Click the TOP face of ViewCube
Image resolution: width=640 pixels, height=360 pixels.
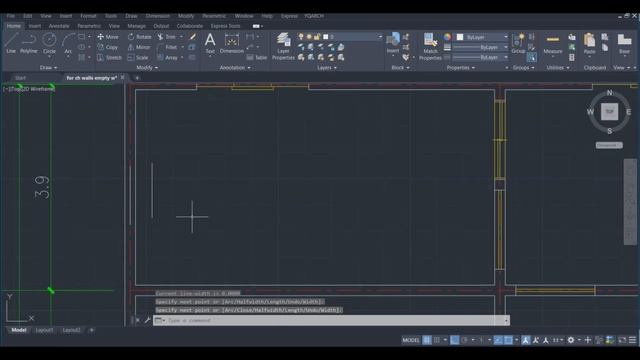[609, 111]
